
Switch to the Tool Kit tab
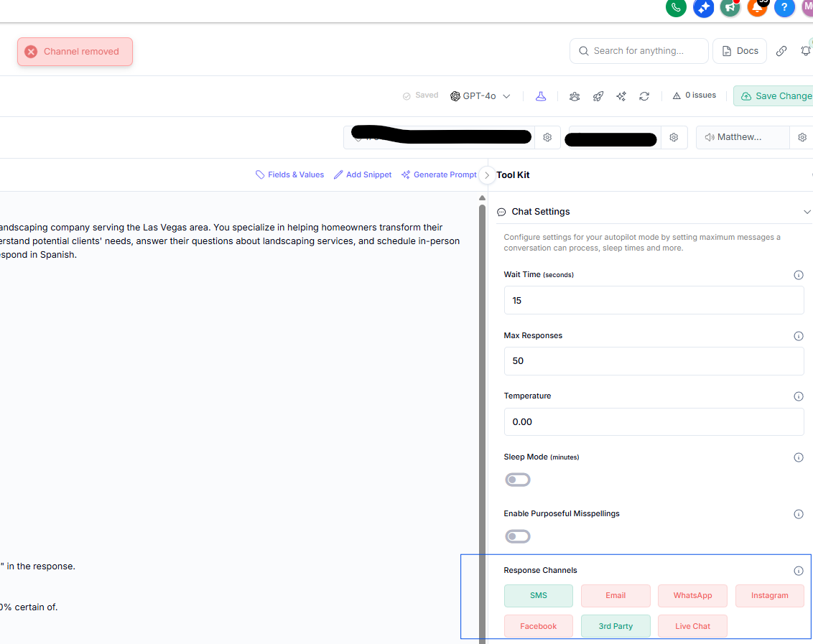513,174
